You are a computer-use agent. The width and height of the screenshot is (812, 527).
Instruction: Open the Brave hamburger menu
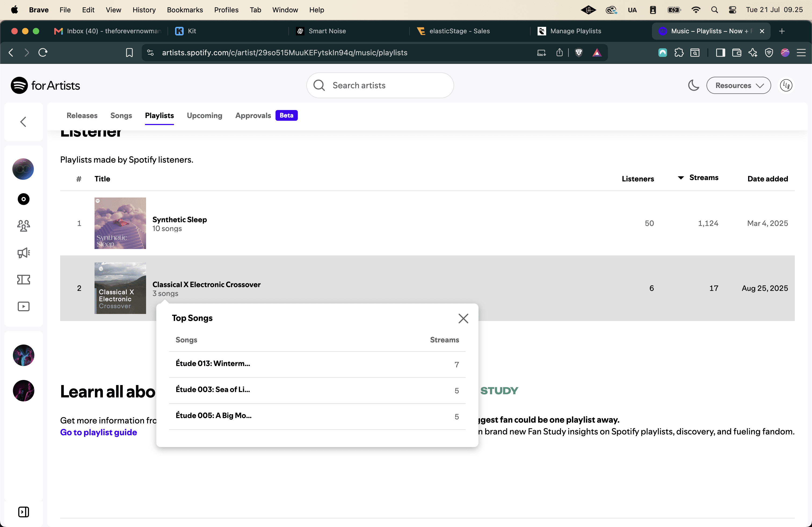pyautogui.click(x=801, y=53)
